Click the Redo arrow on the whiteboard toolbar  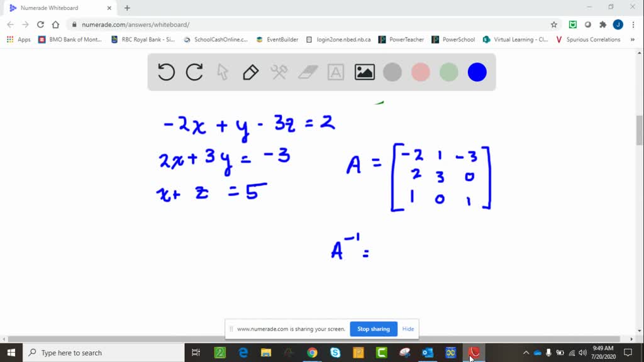(194, 72)
